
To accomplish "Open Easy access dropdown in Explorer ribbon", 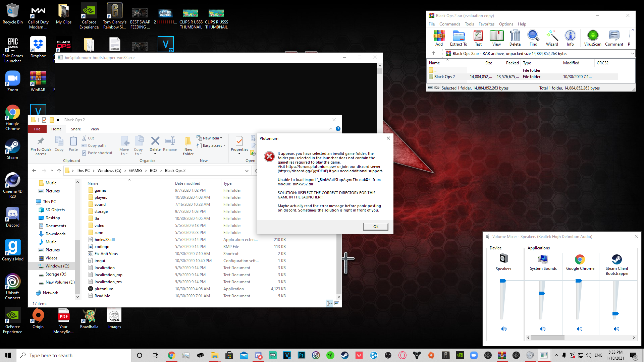I will [x=211, y=145].
